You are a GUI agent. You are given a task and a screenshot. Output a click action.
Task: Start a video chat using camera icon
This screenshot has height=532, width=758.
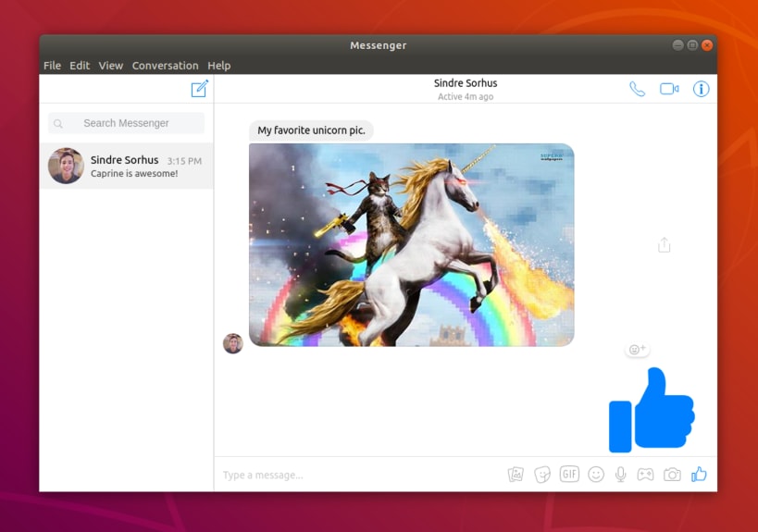click(x=669, y=89)
